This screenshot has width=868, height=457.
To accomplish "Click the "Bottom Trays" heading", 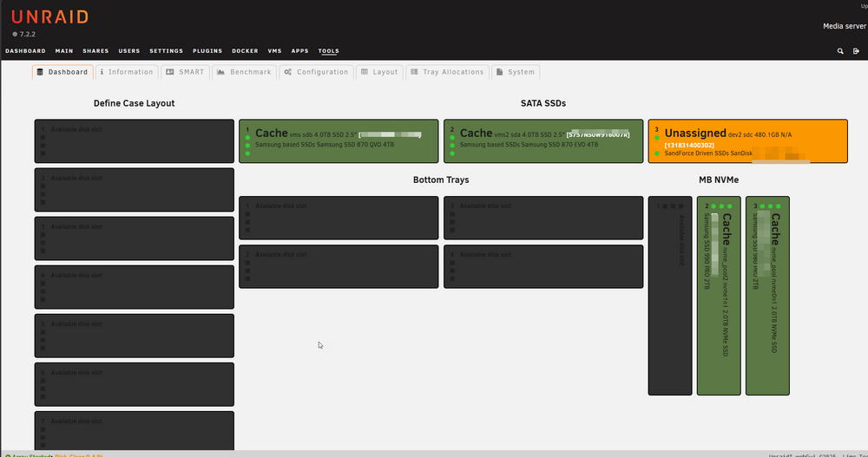I will (x=441, y=180).
